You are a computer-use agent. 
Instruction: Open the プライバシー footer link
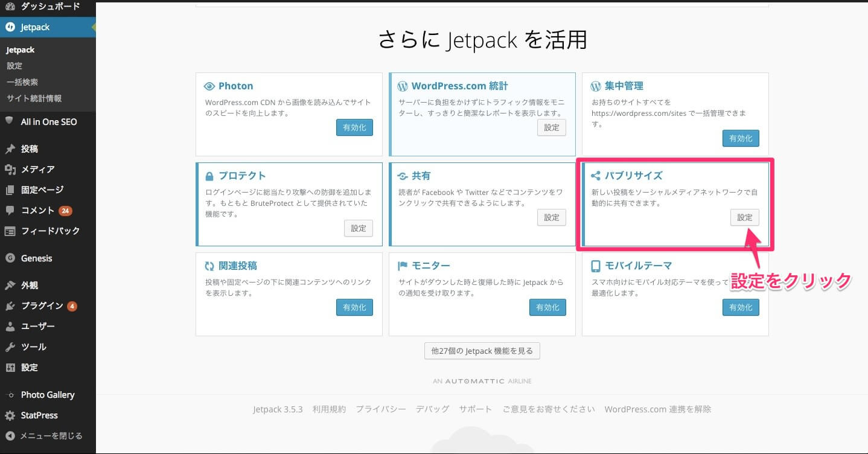(381, 409)
